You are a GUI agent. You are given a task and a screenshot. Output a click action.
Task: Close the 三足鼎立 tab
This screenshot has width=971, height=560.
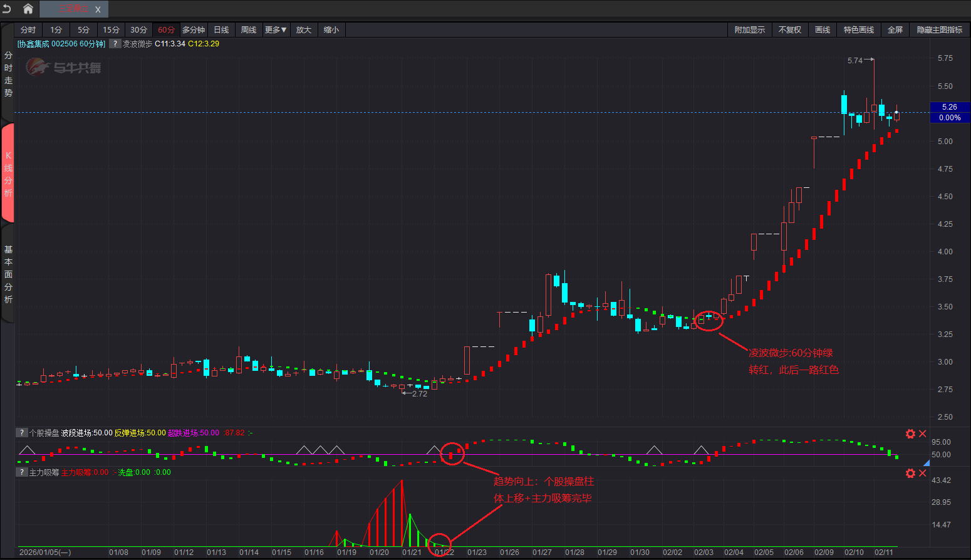point(98,9)
